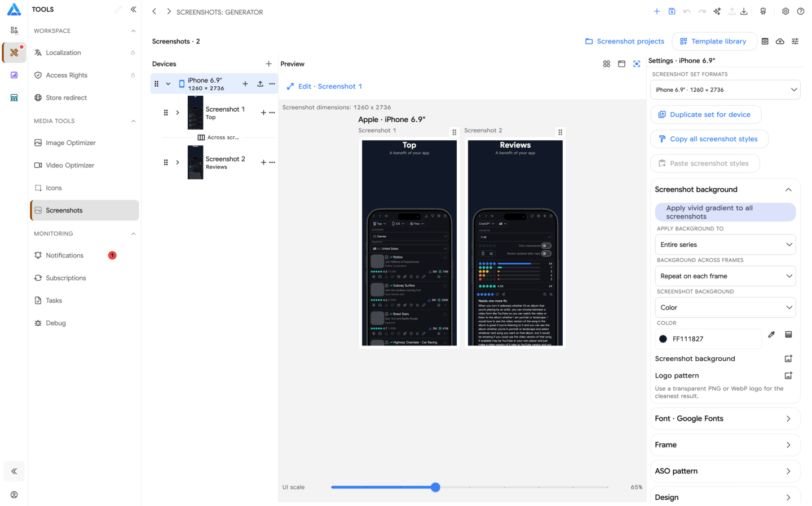Expand Screenshot 1 tree row
The width and height of the screenshot is (812, 506).
coord(178,113)
